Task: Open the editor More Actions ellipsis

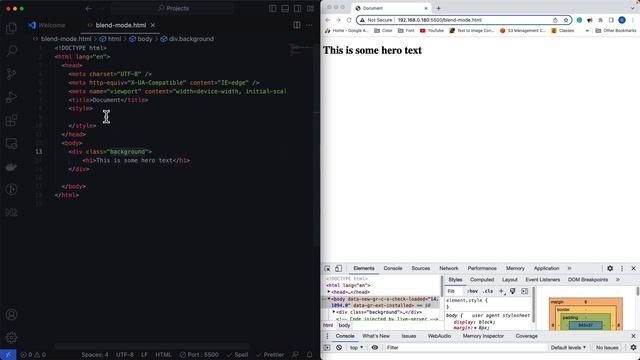Action: (309, 25)
